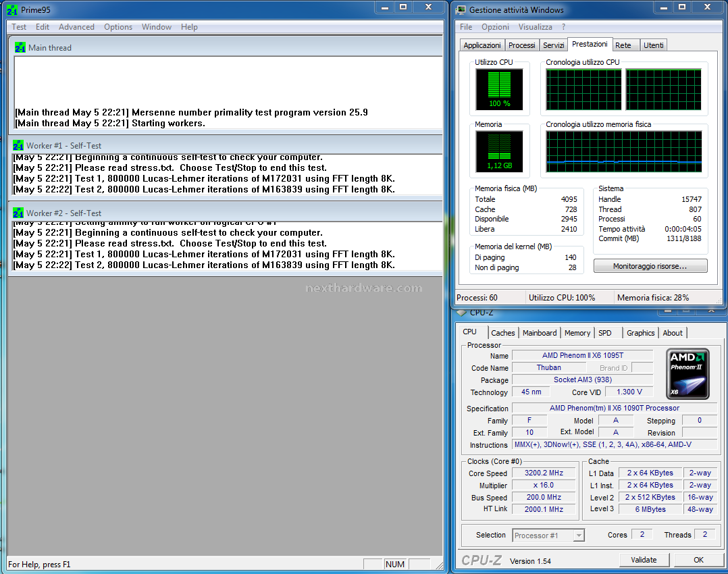Click the Monitoraggio risorse button
This screenshot has width=728, height=574.
click(650, 266)
